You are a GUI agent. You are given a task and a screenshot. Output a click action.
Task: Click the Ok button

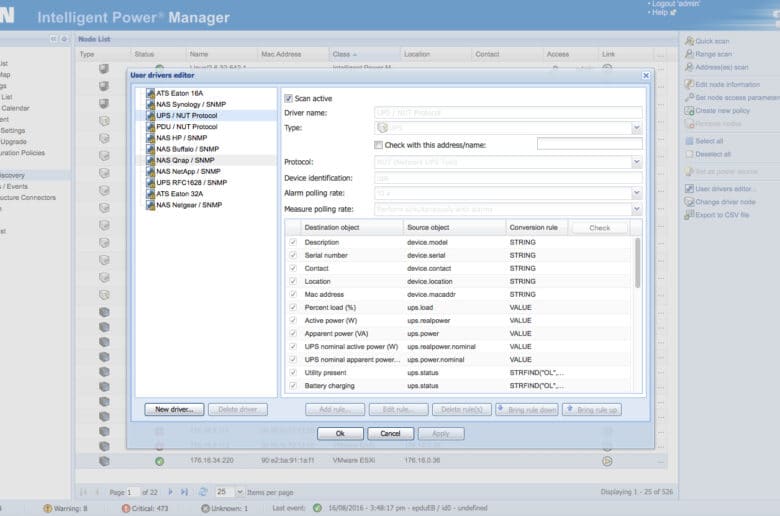tap(340, 433)
